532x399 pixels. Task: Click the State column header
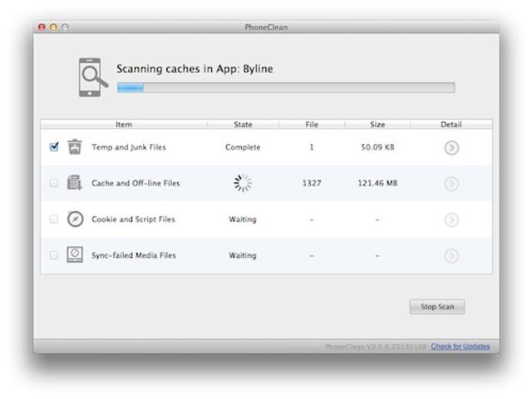point(243,125)
